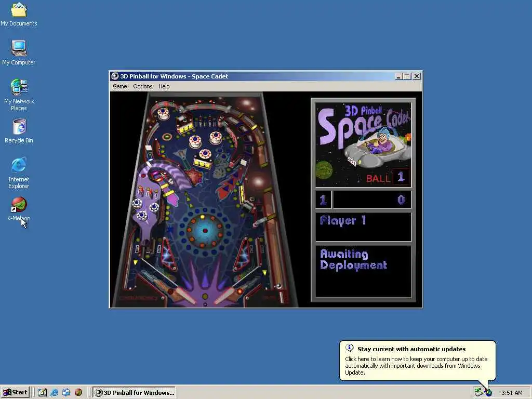Select the Internet Explorer desktop icon
532x399 pixels.
(19, 173)
